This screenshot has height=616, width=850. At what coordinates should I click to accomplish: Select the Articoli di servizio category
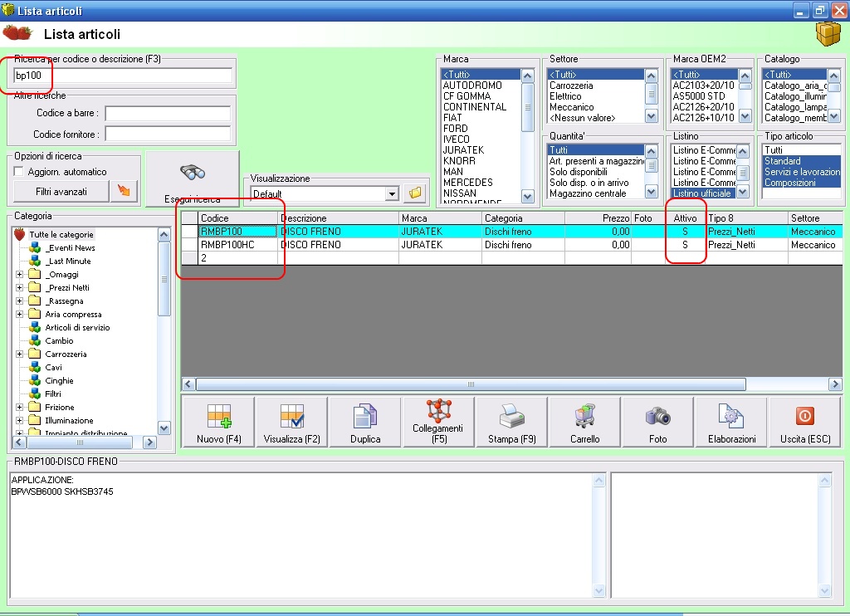(77, 328)
